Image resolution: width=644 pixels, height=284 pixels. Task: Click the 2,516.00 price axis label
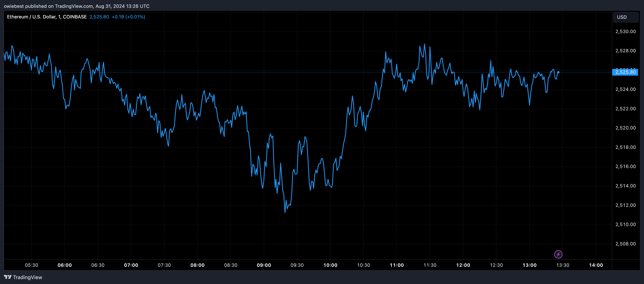pos(626,167)
